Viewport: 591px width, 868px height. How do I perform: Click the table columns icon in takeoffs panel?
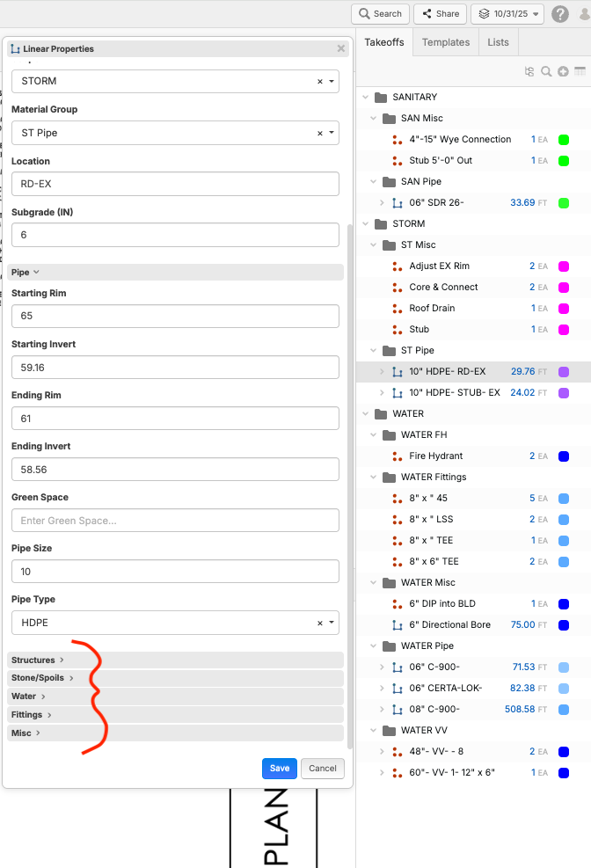tap(580, 71)
